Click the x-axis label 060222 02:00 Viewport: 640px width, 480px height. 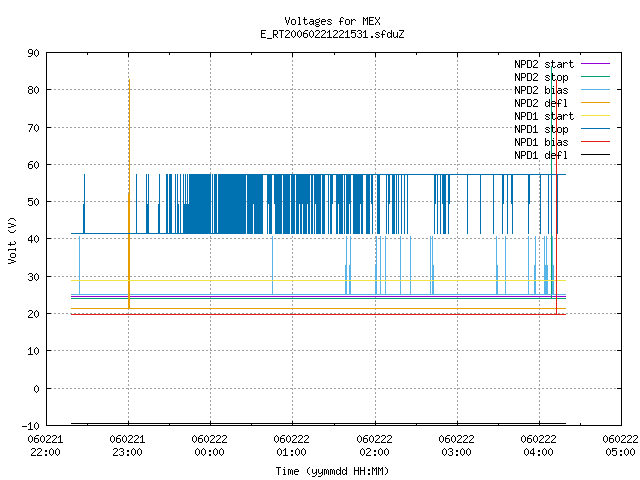coord(374,446)
